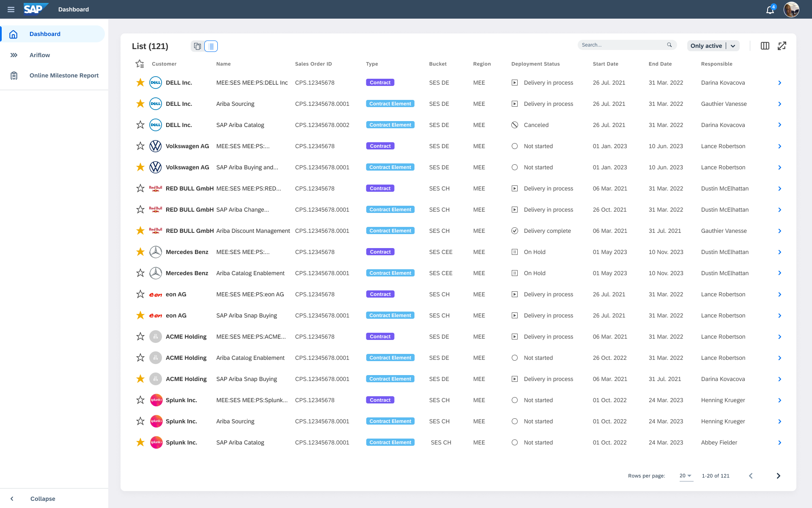This screenshot has width=812, height=508.
Task: Go to the next page of results
Action: [778, 476]
